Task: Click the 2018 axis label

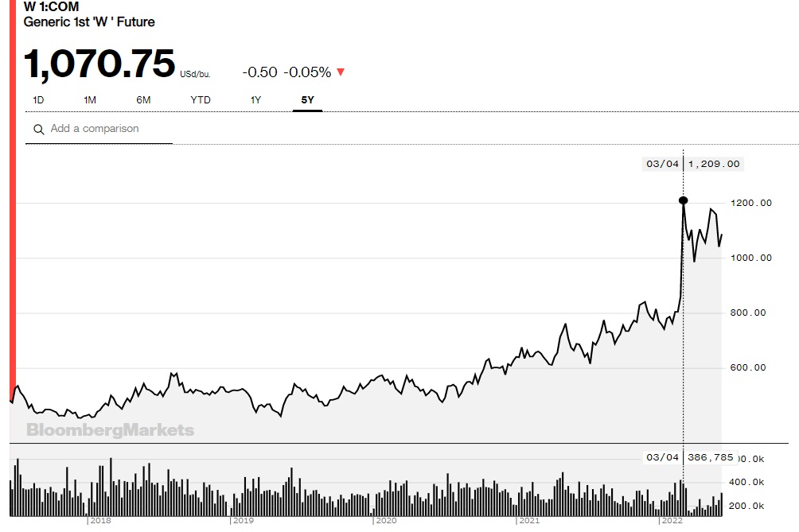Action: (x=99, y=521)
